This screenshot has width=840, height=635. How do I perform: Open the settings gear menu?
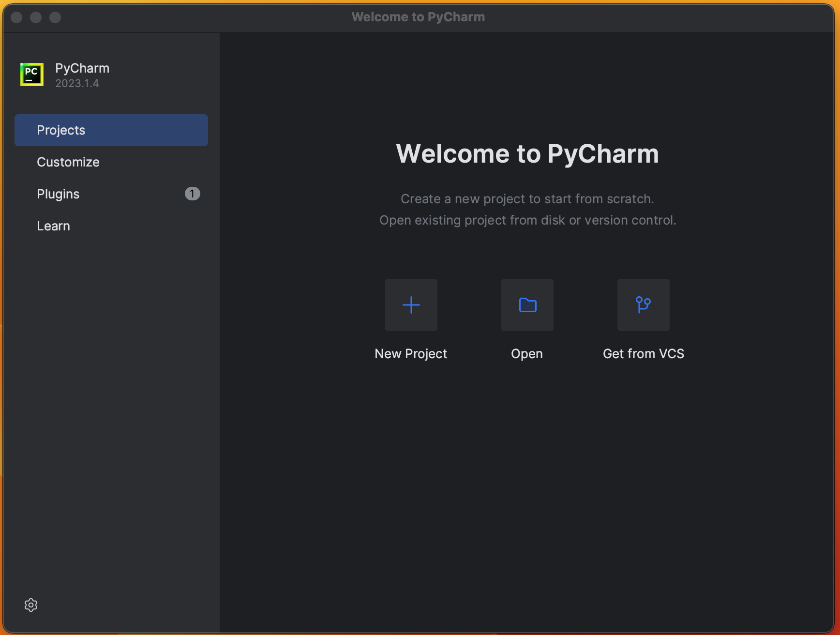31,605
